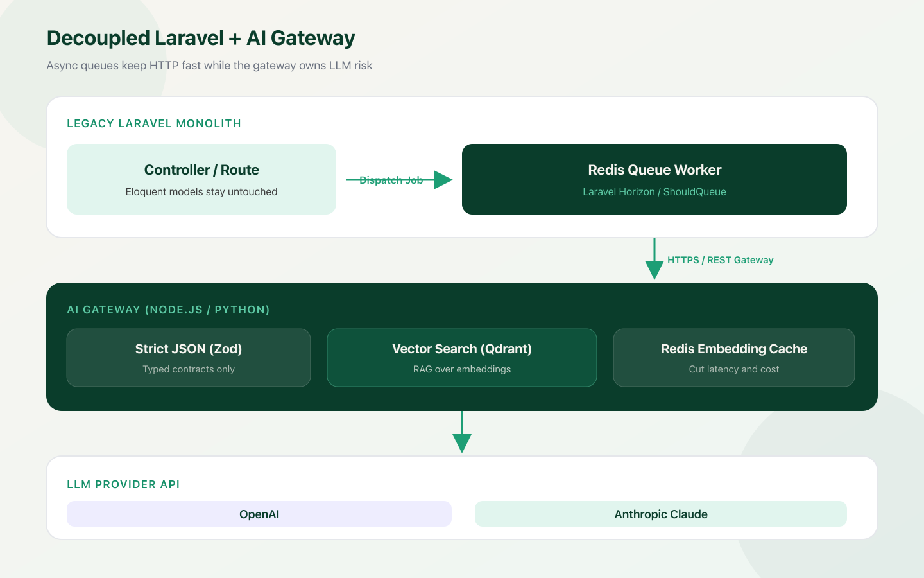Screen dimensions: 924x578
Task: Click the Redis Embedding Cache card
Action: [734, 358]
